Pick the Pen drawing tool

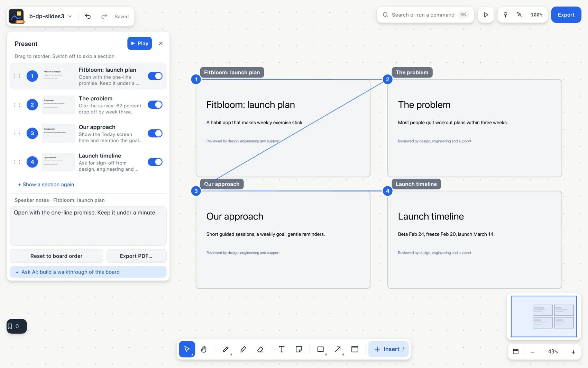[x=226, y=349]
